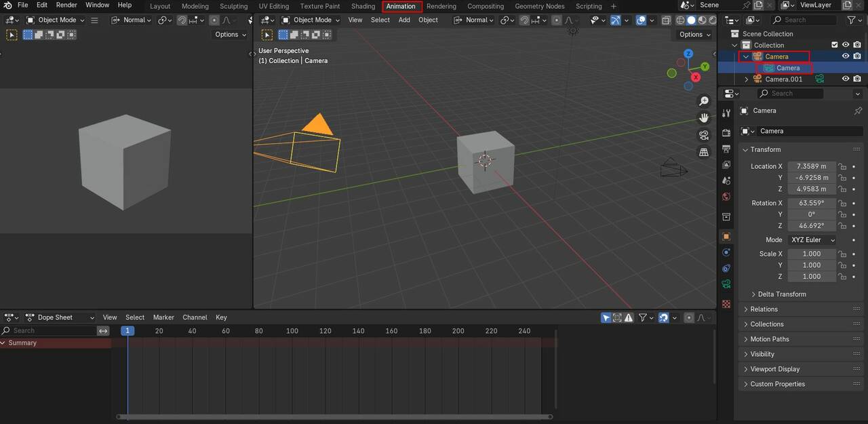Expand Camera.001 in the outliner
This screenshot has width=868, height=424.
[747, 79]
